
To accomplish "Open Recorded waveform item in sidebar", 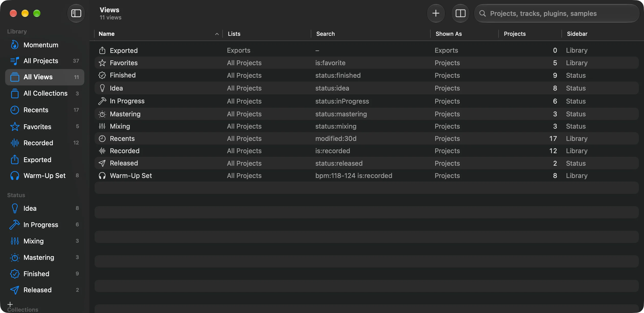I will click(45, 143).
